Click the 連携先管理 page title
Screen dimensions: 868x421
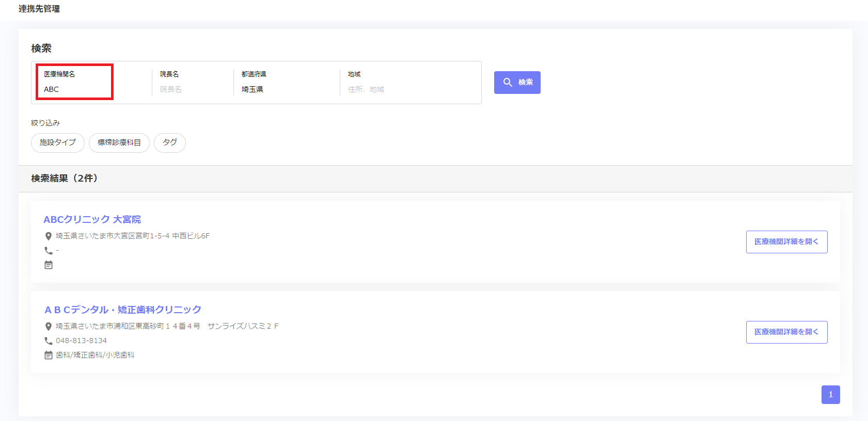pyautogui.click(x=39, y=9)
